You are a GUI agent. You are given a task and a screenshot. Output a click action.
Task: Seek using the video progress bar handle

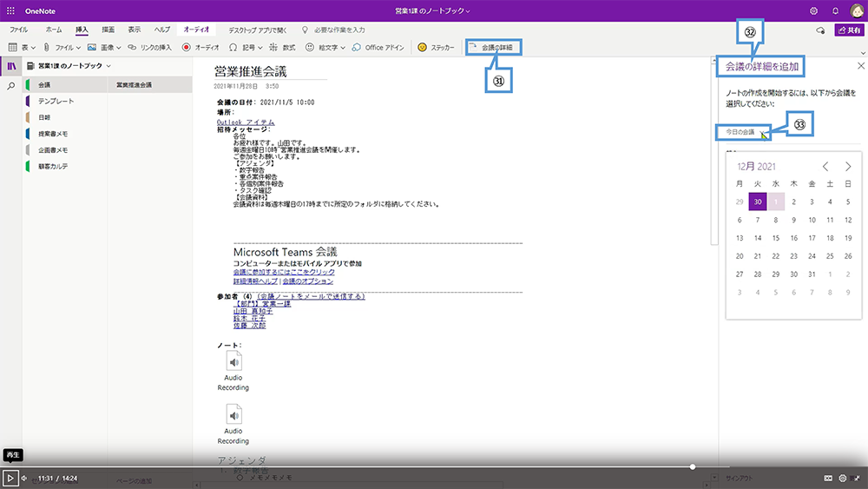pos(693,466)
